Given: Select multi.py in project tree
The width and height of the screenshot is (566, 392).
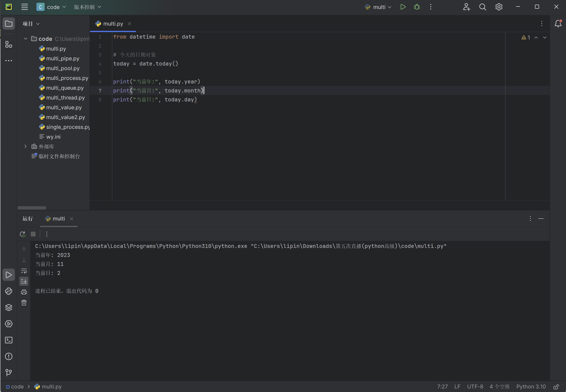Looking at the screenshot, I should pos(56,49).
